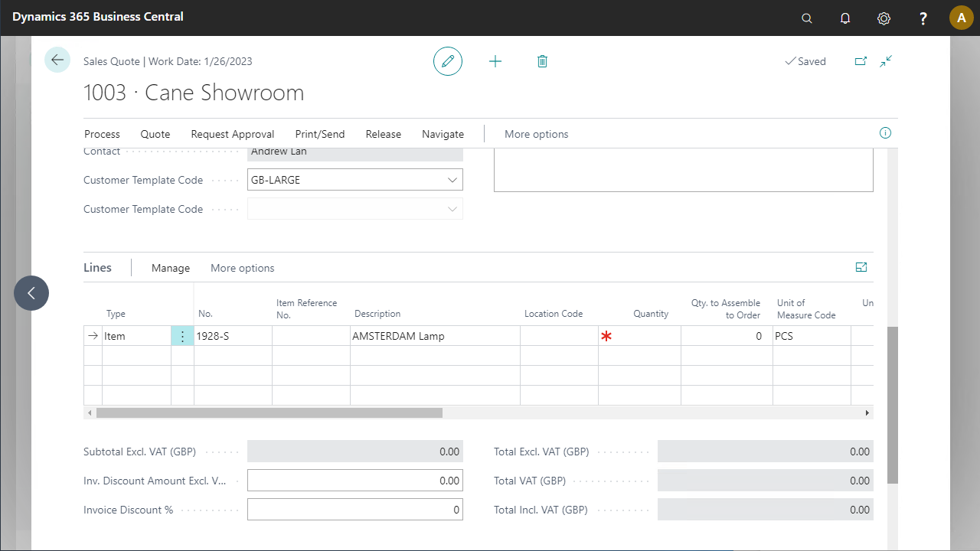The width and height of the screenshot is (980, 551).
Task: Open the Process menu
Action: pyautogui.click(x=102, y=134)
